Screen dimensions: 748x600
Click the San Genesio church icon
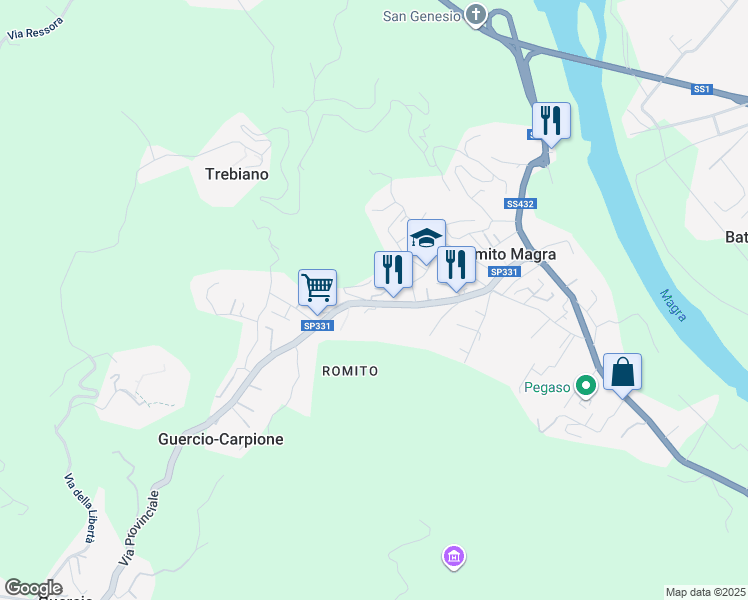click(x=476, y=15)
